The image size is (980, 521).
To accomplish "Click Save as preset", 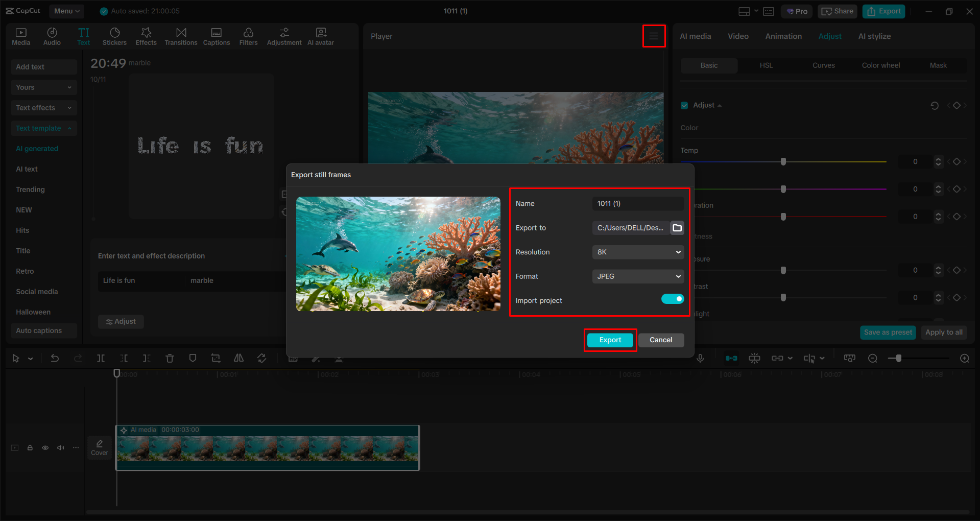I will tap(888, 332).
